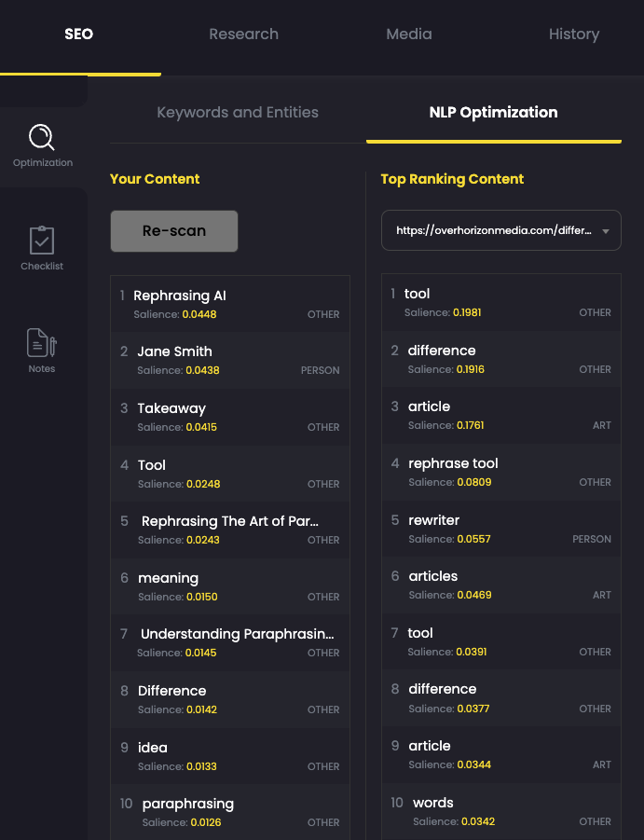
Task: Switch to the SEO tab
Action: click(79, 34)
